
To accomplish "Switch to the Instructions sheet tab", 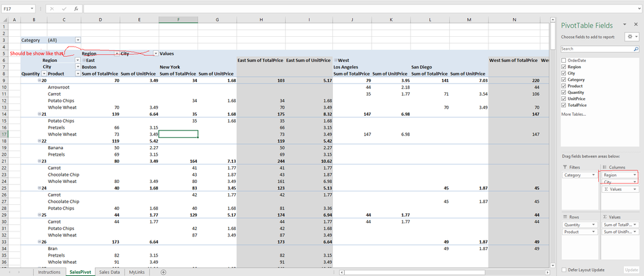I will point(49,272).
